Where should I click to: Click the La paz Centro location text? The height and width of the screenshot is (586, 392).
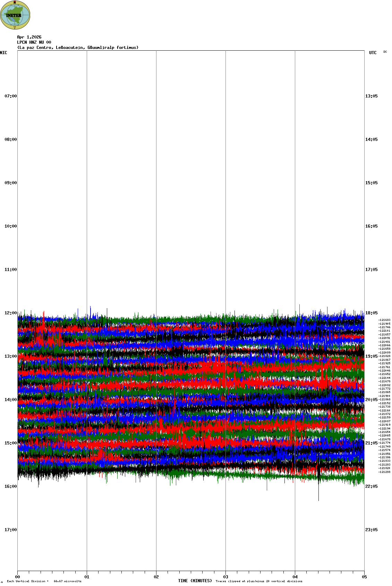[78, 48]
